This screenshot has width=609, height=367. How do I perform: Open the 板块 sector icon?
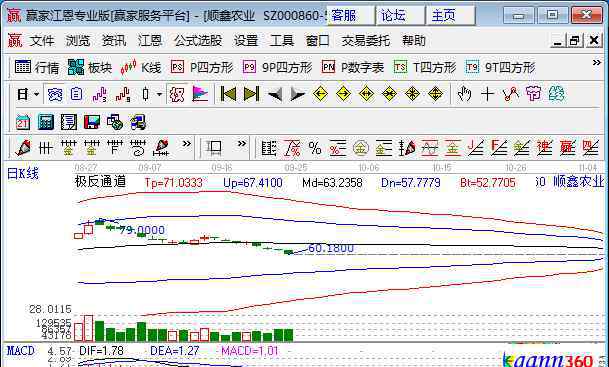[89, 68]
